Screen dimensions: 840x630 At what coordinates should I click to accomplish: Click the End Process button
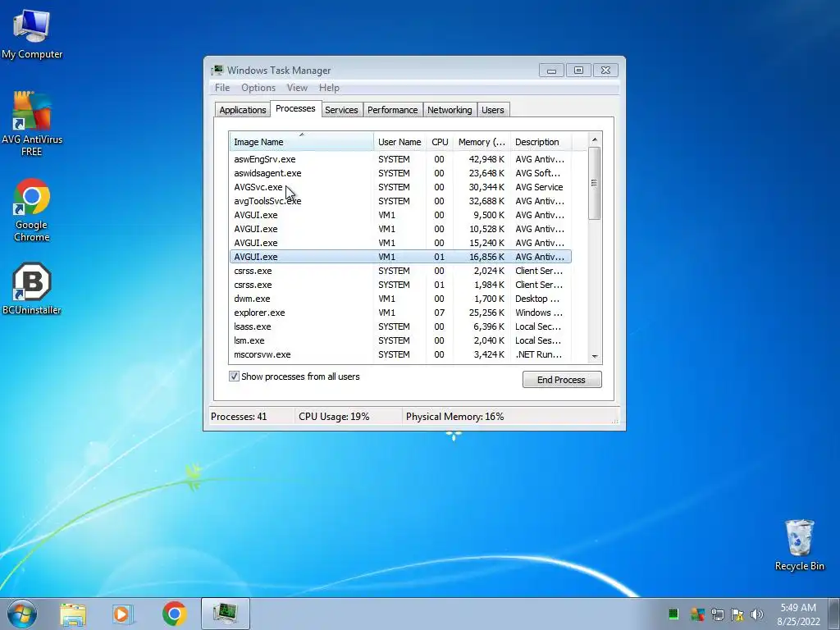[562, 379]
